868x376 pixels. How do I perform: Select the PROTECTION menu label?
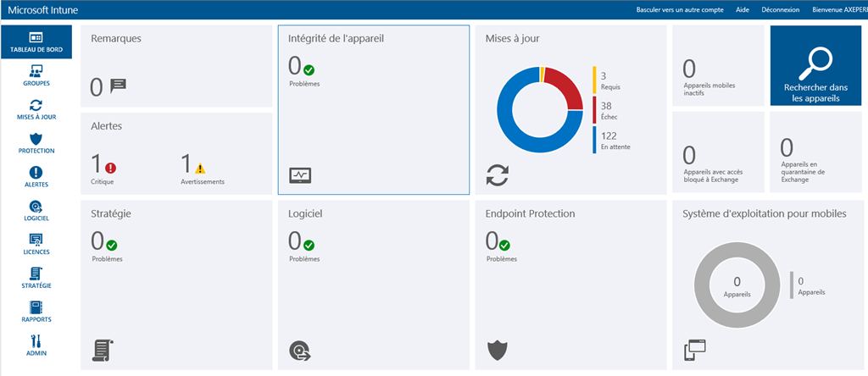click(36, 151)
